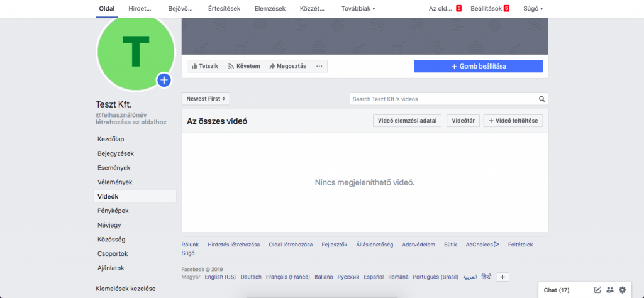
Task: Open the Newest First sort dropdown
Action: pyautogui.click(x=206, y=99)
